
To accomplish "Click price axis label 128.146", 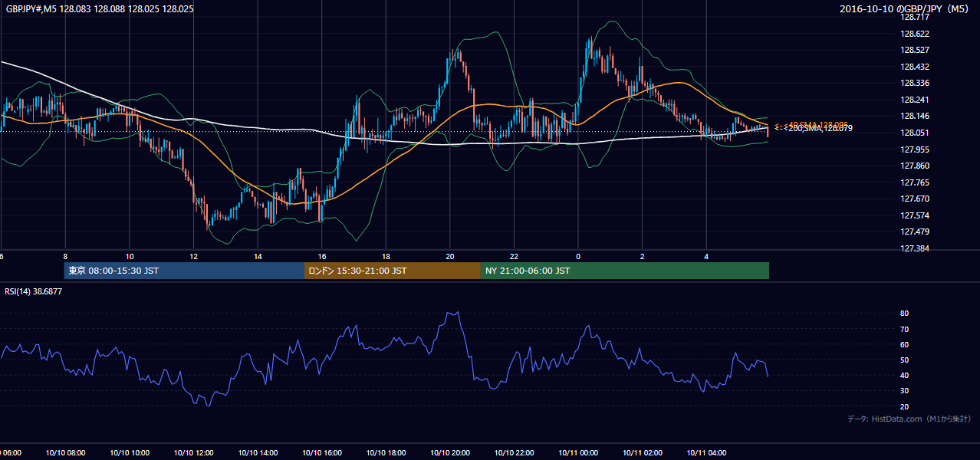I will click(x=915, y=117).
